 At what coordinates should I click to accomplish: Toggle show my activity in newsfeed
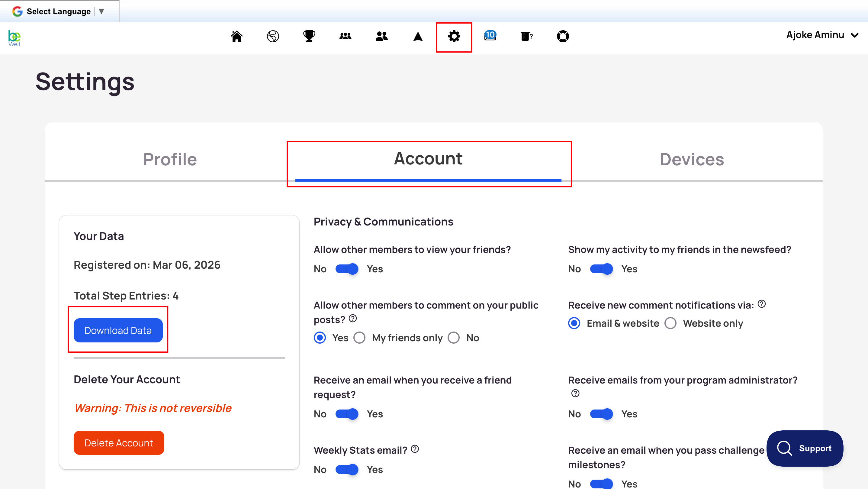[x=601, y=269]
